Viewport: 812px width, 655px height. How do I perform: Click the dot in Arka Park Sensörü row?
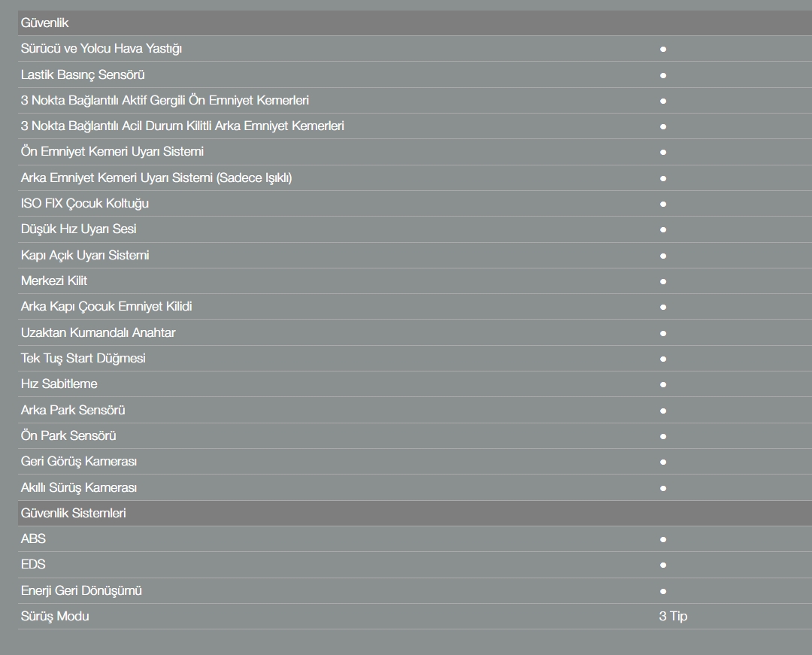[x=663, y=411]
